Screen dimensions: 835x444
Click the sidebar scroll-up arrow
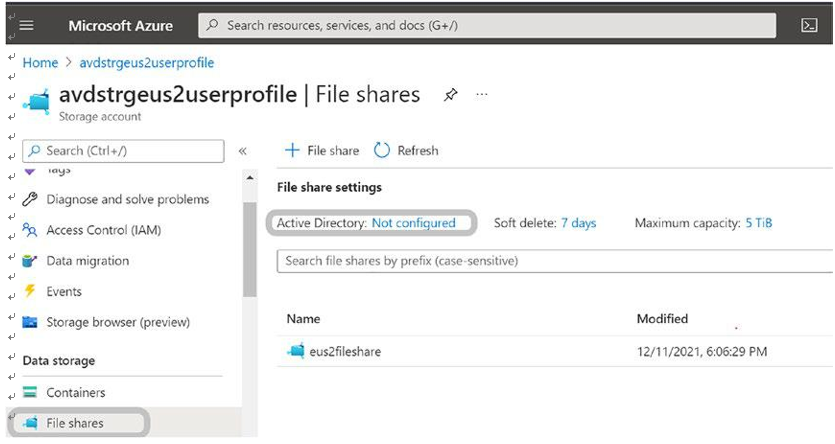249,178
